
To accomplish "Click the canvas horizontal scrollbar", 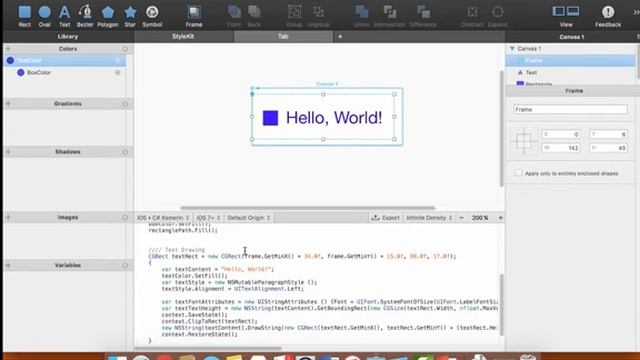I will (x=308, y=208).
